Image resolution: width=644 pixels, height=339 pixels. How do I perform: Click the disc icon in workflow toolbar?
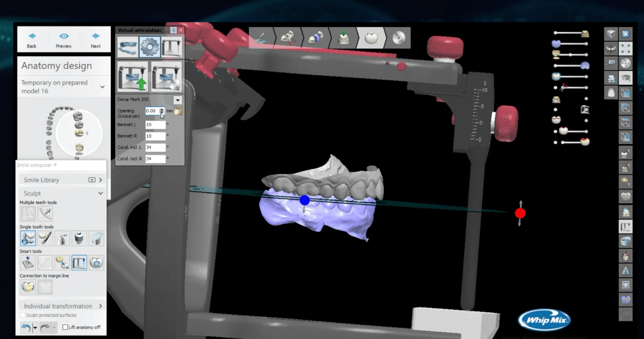(398, 38)
